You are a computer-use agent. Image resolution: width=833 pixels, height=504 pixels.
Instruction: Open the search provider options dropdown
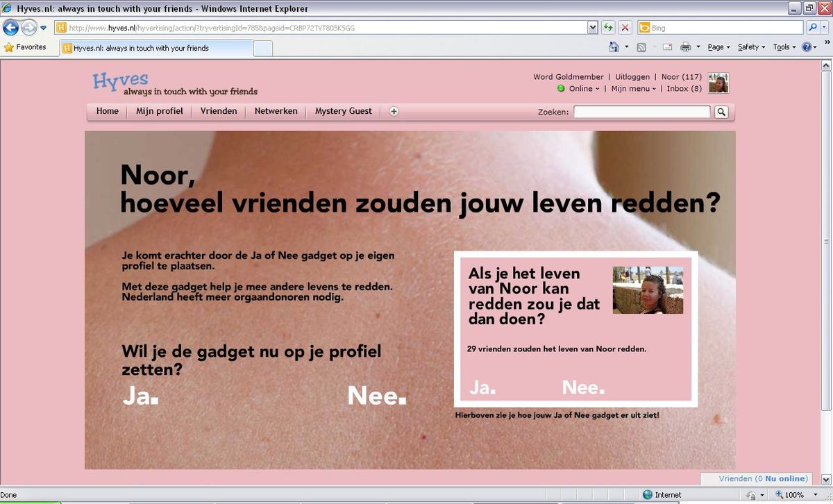click(x=825, y=28)
